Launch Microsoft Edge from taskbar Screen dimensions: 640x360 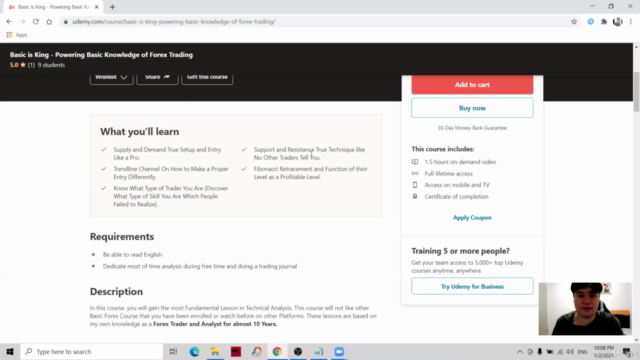tap(194, 351)
